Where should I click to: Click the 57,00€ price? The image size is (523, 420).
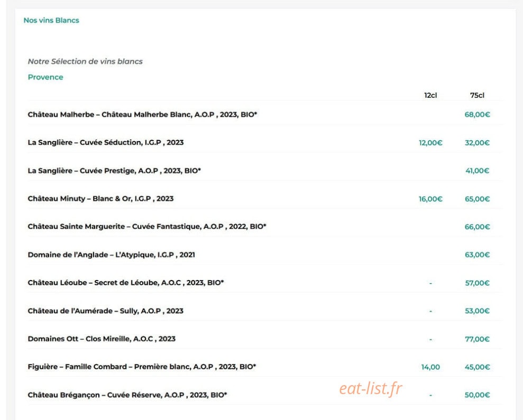coord(477,283)
